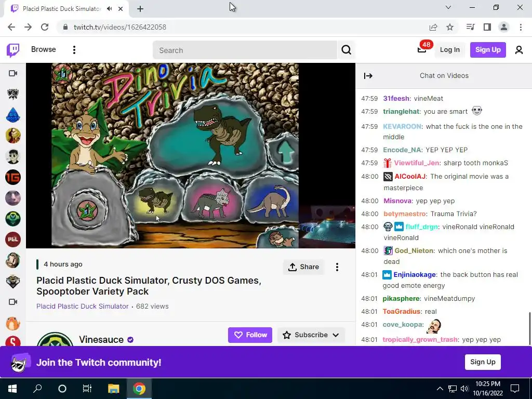Click the verified badge next to Vinesauce

tap(130, 340)
